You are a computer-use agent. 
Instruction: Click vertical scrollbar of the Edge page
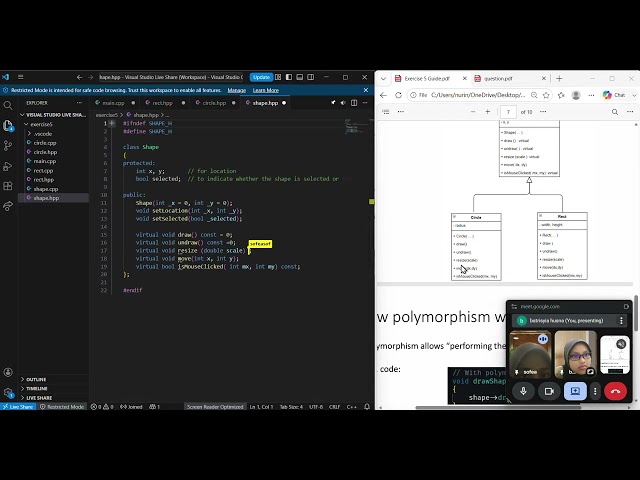pos(636,313)
